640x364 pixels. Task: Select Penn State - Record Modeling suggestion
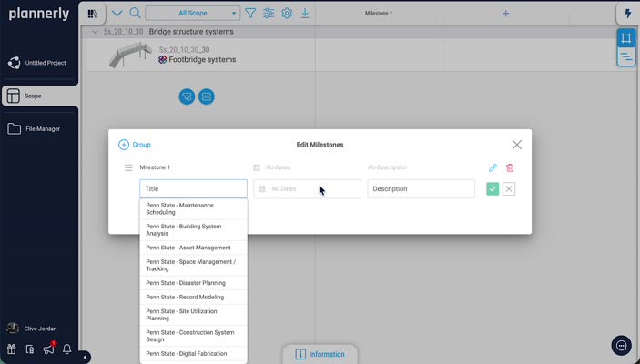pos(194,297)
